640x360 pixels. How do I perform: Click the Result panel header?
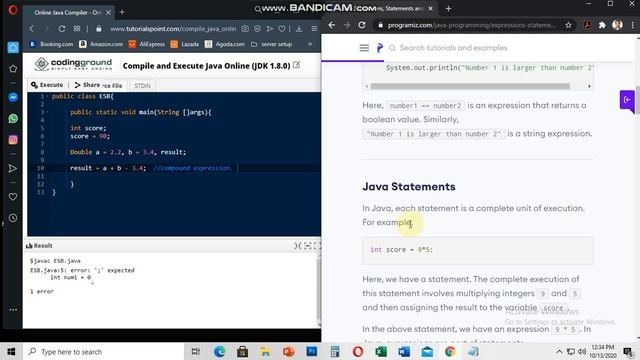[x=39, y=246]
